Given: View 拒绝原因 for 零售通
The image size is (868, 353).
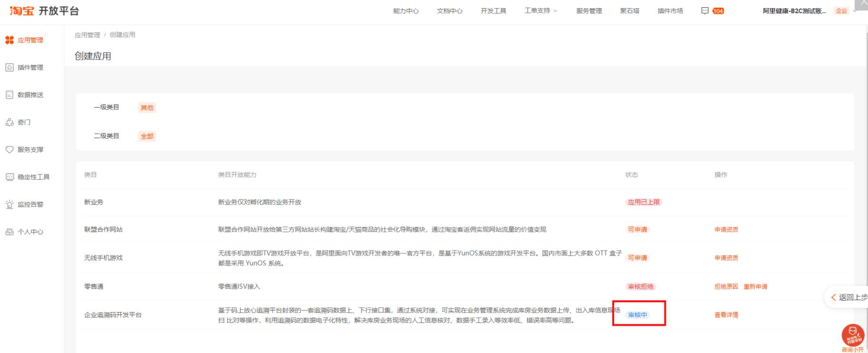Looking at the screenshot, I should (726, 287).
